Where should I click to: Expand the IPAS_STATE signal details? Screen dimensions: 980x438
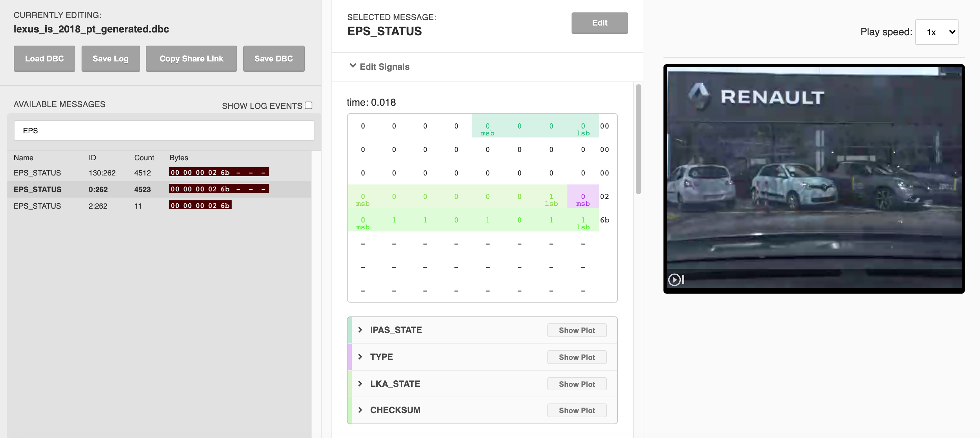point(360,330)
